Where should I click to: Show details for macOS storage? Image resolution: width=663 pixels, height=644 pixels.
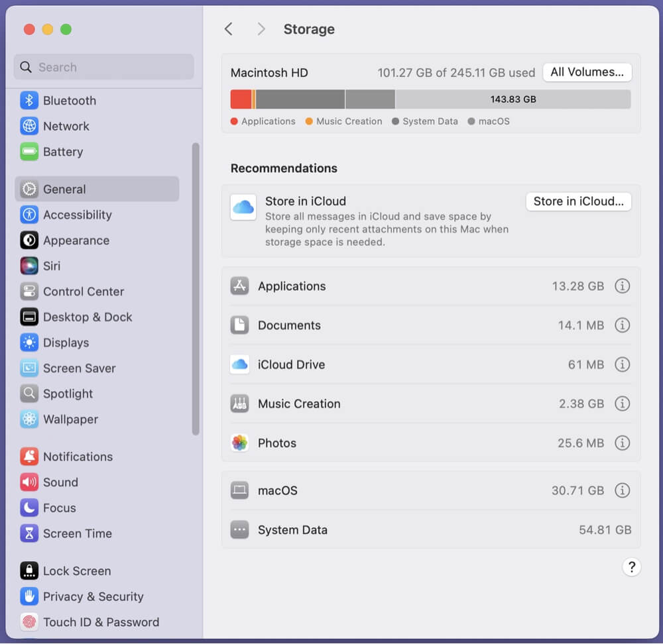(622, 491)
